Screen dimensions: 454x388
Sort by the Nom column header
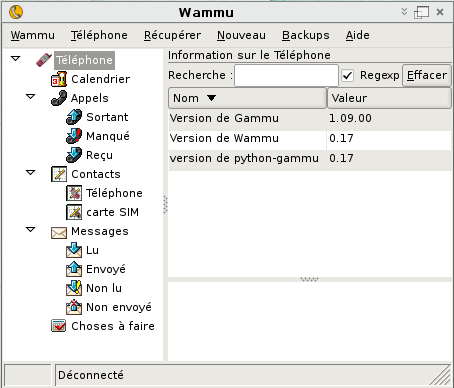[247, 98]
